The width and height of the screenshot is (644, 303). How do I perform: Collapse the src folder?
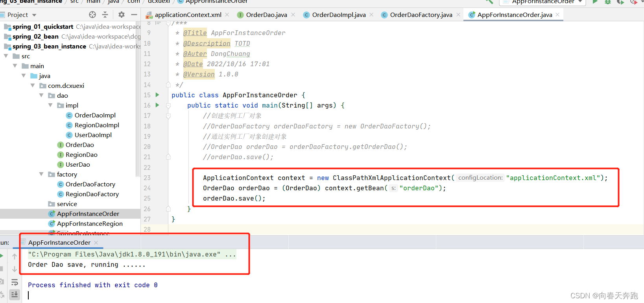point(6,56)
